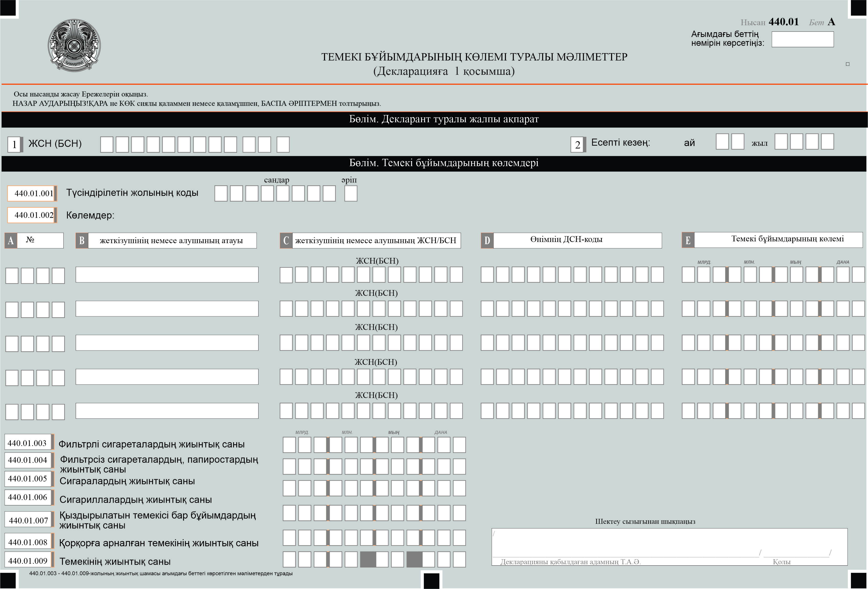Click the first digit box of the 440.01.003 total
Screen dimensions: 868x589
click(289, 445)
